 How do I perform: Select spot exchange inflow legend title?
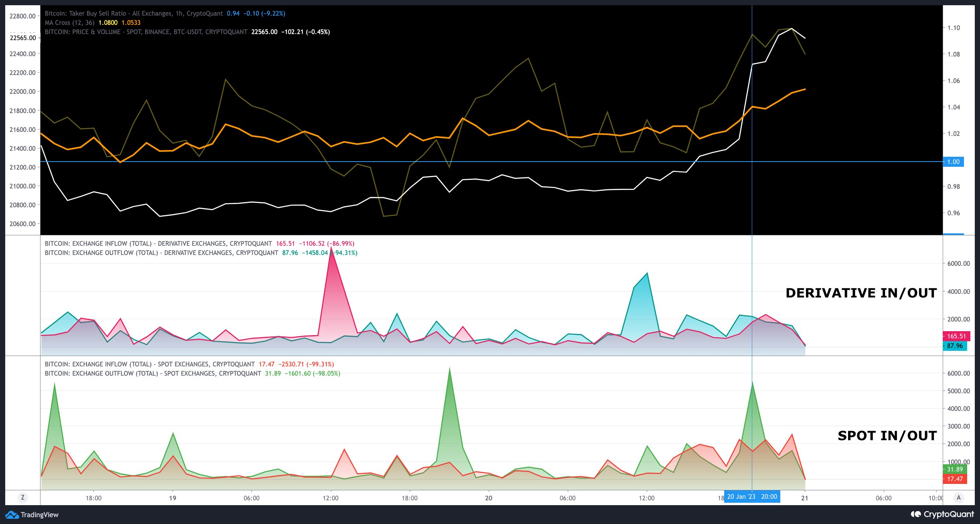click(150, 364)
